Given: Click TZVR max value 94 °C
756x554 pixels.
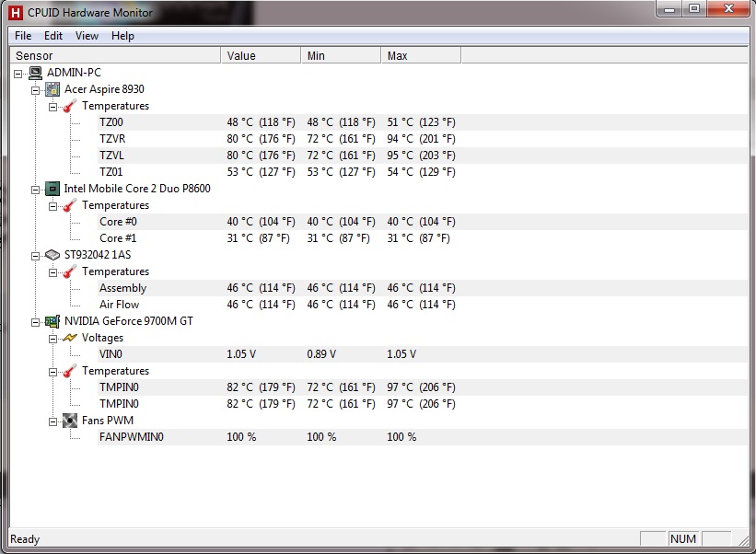Looking at the screenshot, I should (421, 139).
